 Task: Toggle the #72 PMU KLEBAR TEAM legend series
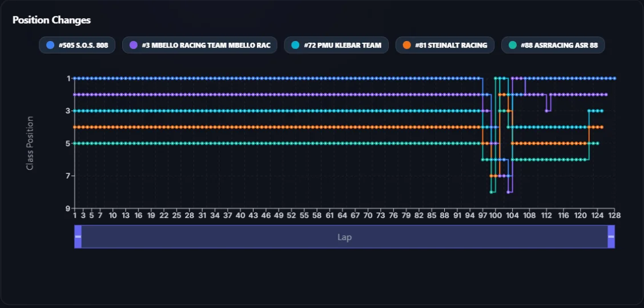tap(336, 45)
